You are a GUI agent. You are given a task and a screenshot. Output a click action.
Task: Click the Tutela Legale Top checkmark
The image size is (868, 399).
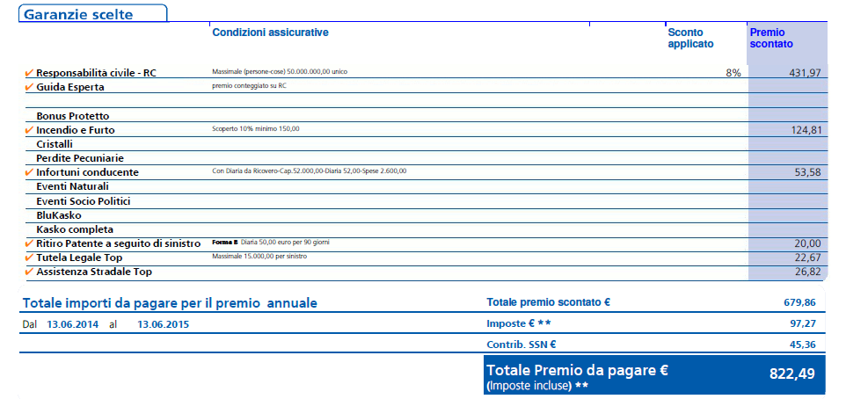click(x=30, y=258)
